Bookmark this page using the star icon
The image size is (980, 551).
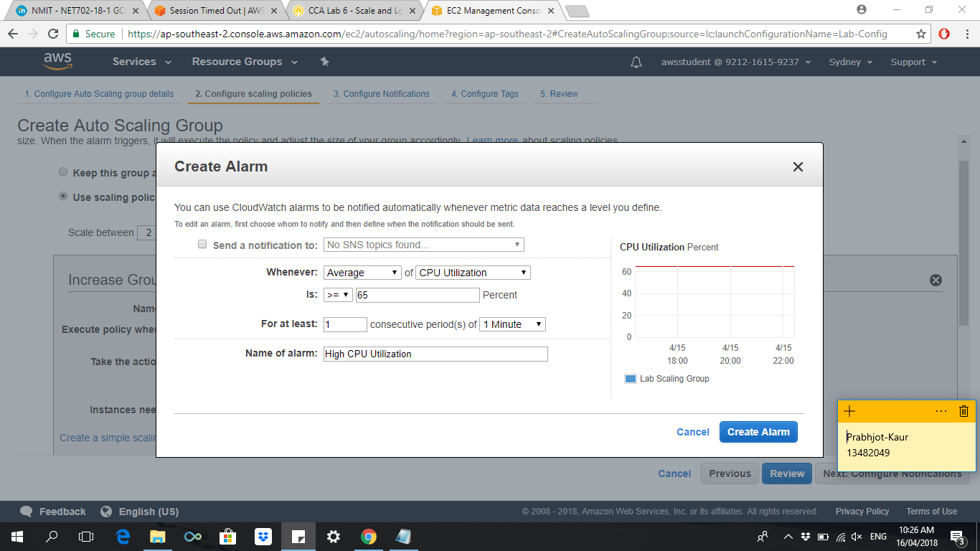pyautogui.click(x=920, y=33)
